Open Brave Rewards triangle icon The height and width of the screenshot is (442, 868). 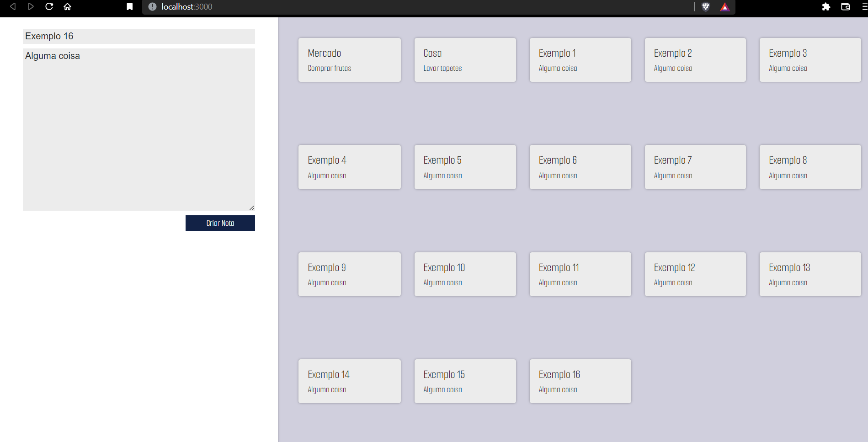point(724,7)
